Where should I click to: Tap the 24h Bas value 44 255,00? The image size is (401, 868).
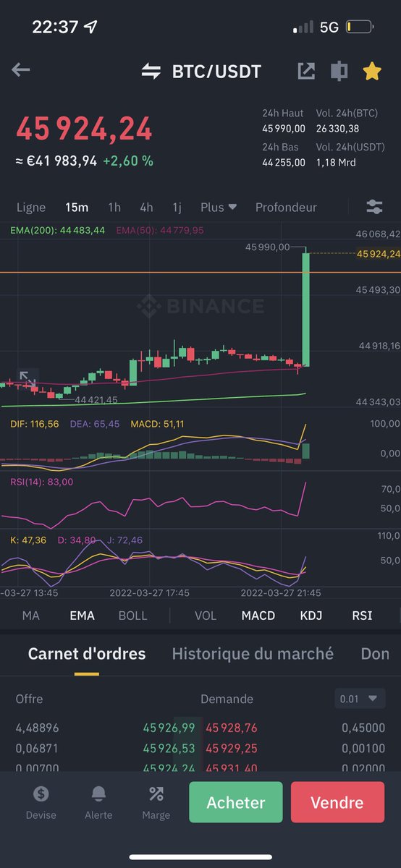284,163
